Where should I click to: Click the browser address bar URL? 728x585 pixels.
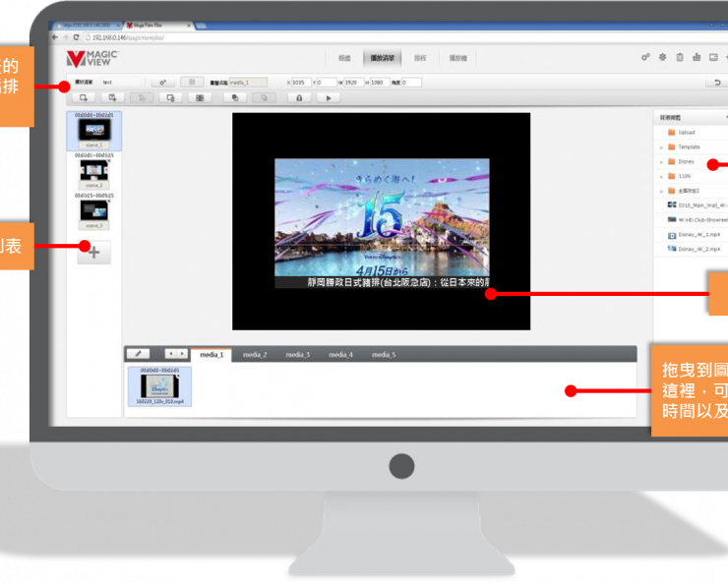[128, 37]
